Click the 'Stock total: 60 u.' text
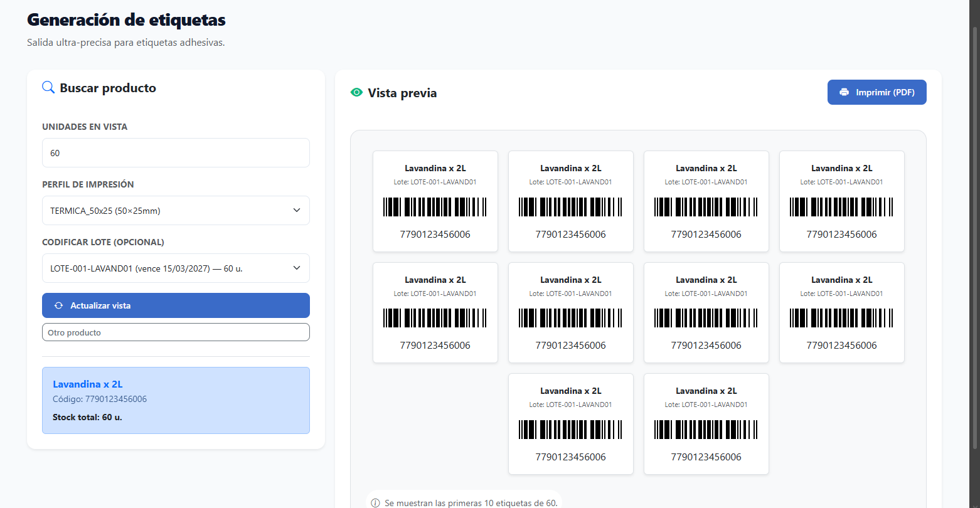980x508 pixels. [87, 417]
